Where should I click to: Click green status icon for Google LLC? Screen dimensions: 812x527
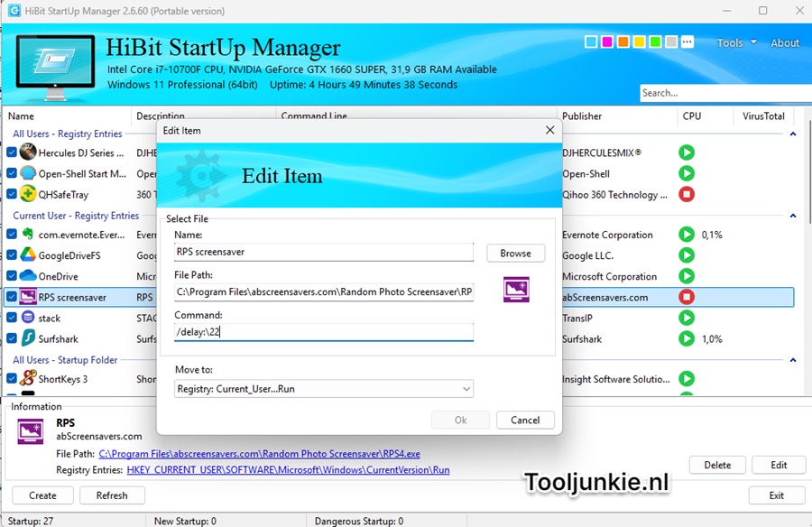point(687,255)
